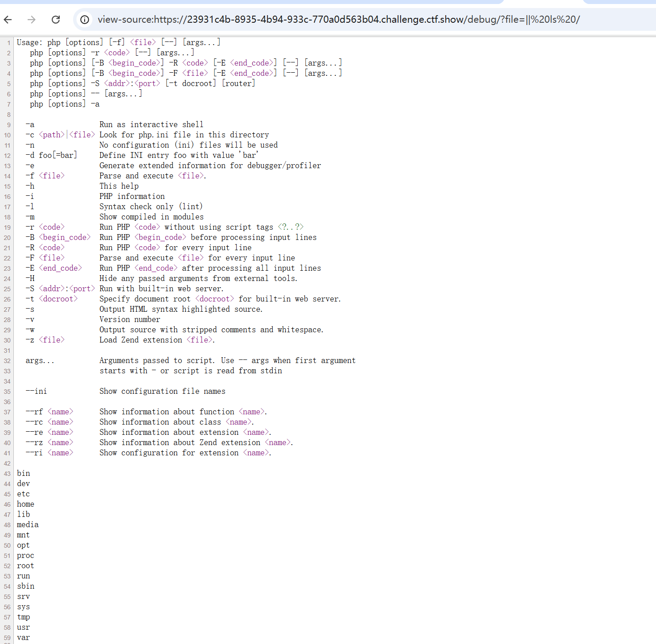This screenshot has height=644, width=656.
Task: Go back with the browser back arrow
Action: point(8,19)
